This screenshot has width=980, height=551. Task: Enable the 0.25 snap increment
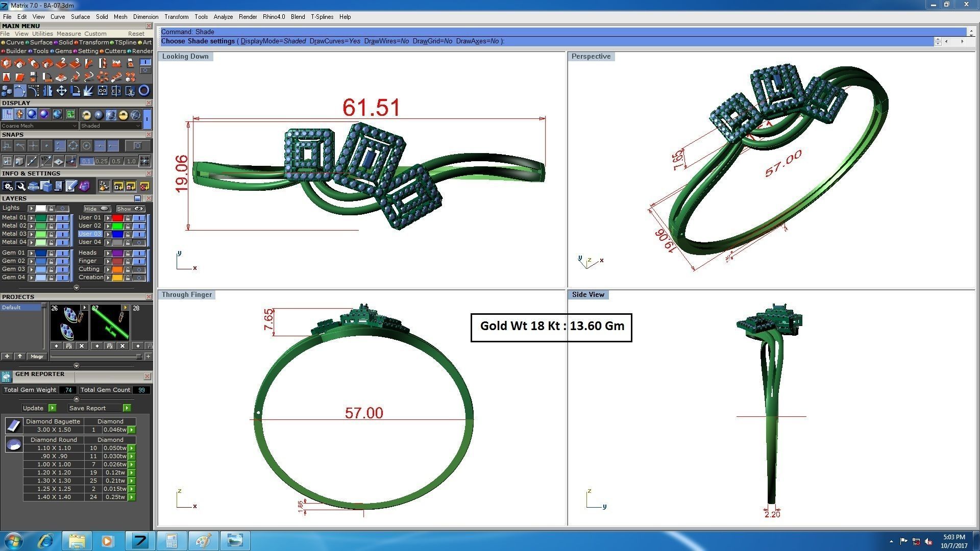click(x=101, y=161)
